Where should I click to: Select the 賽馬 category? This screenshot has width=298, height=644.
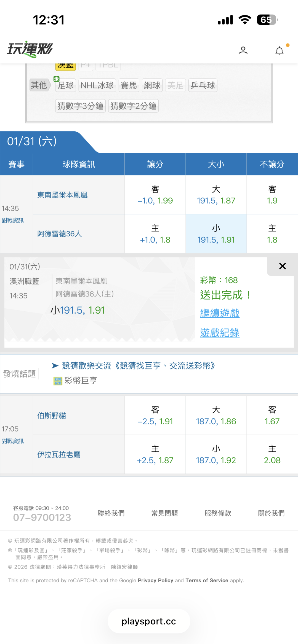[x=129, y=85]
